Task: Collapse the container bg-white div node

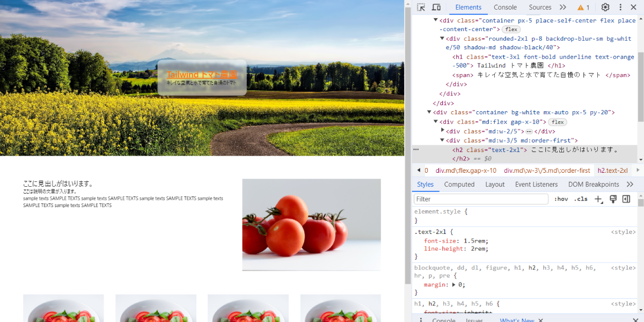Action: tap(429, 112)
